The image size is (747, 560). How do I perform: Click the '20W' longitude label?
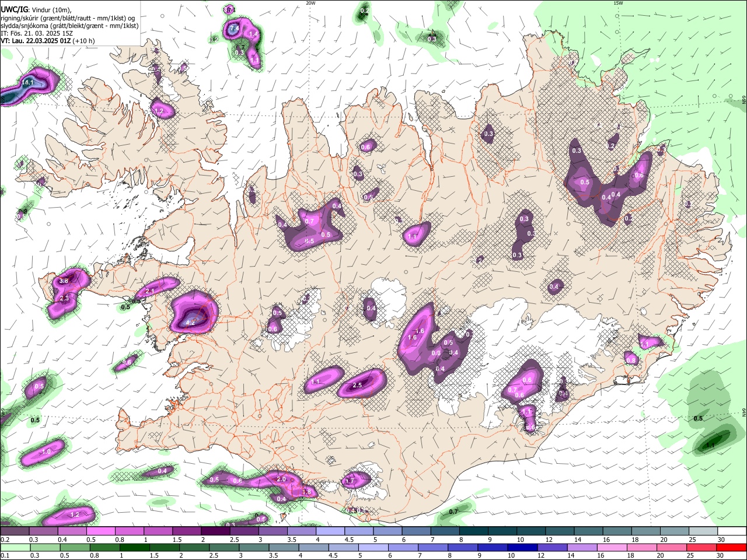[310, 3]
